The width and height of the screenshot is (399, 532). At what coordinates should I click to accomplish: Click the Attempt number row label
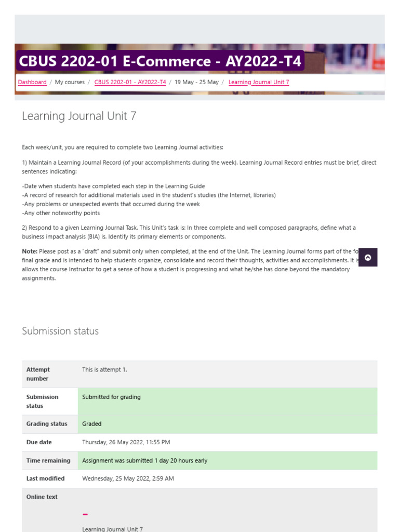38,374
